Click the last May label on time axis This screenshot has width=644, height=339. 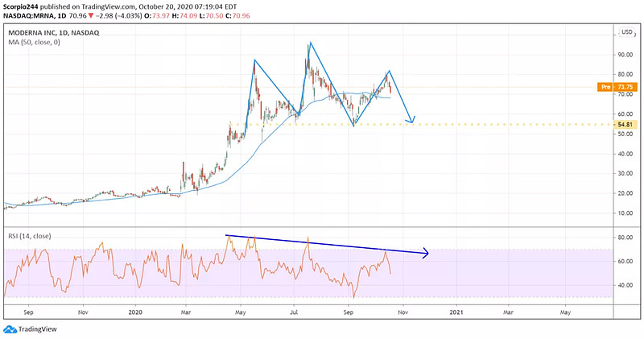click(565, 312)
